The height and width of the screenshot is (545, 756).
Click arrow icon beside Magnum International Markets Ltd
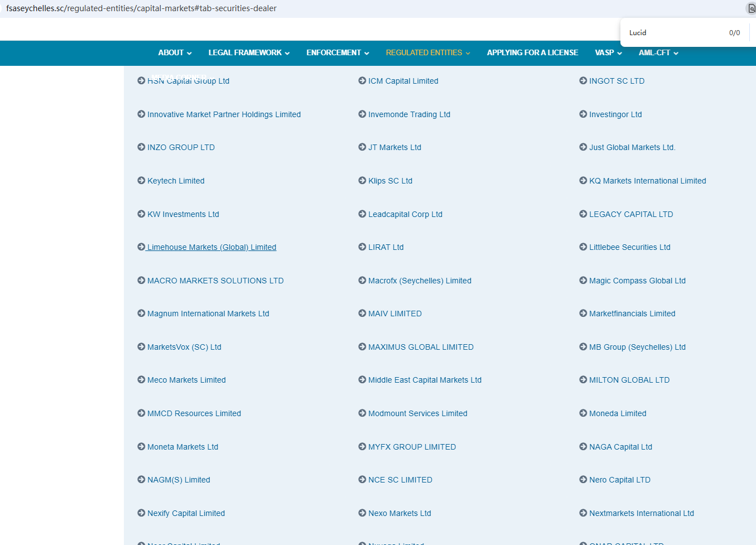(x=141, y=314)
